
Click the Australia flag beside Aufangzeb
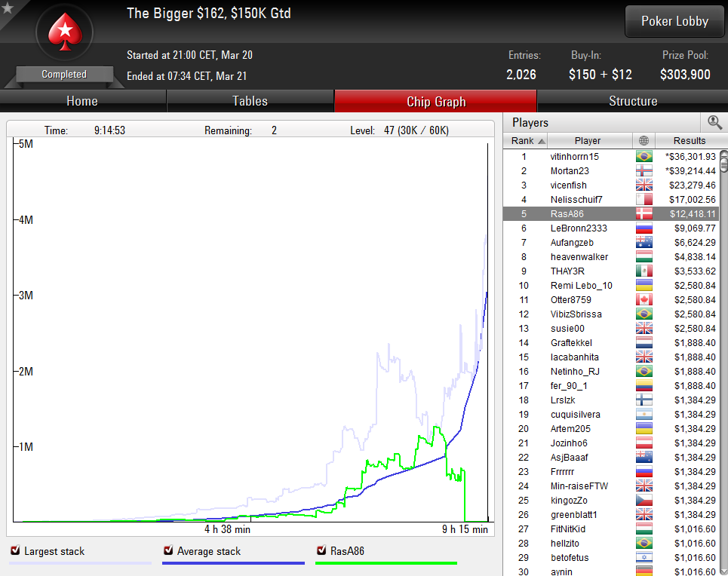[x=644, y=242]
